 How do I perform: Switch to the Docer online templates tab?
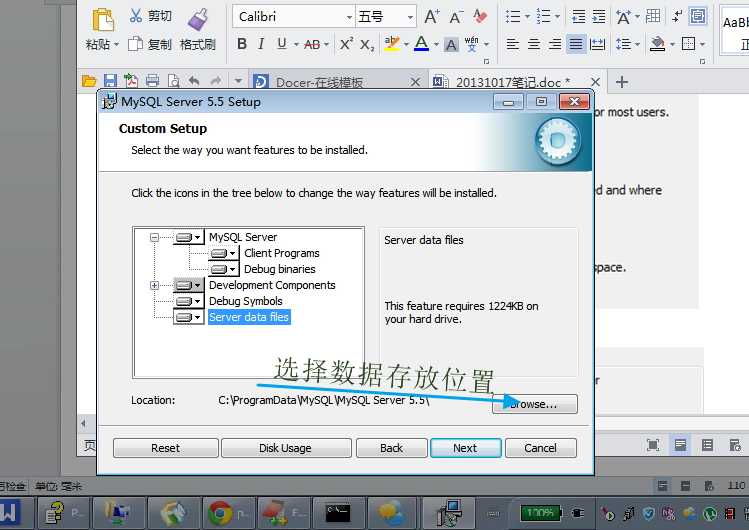(x=319, y=82)
